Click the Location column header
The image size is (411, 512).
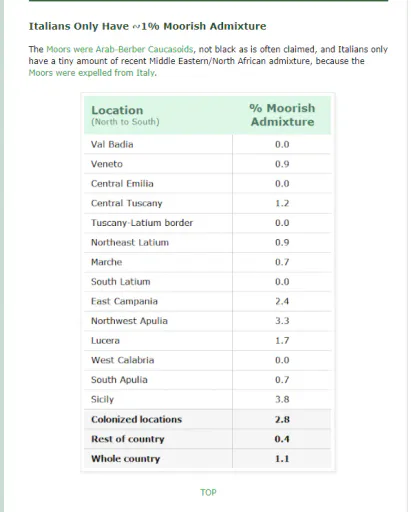tap(158, 115)
